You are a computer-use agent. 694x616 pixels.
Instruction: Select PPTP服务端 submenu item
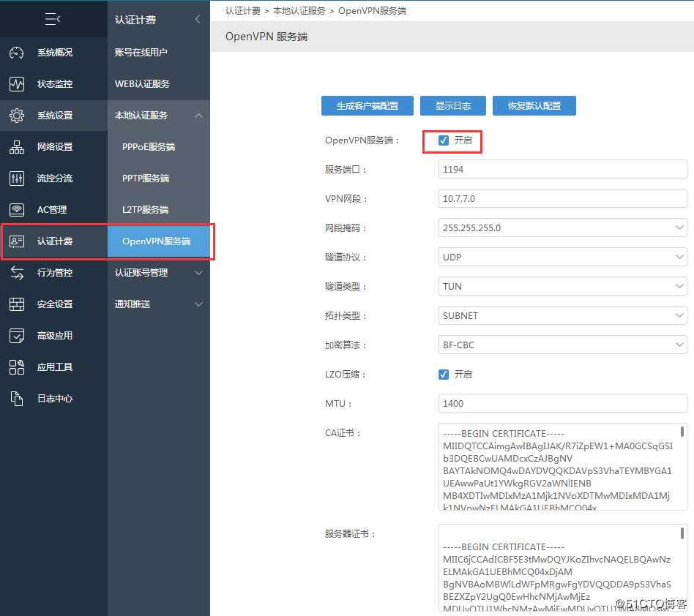(x=158, y=179)
